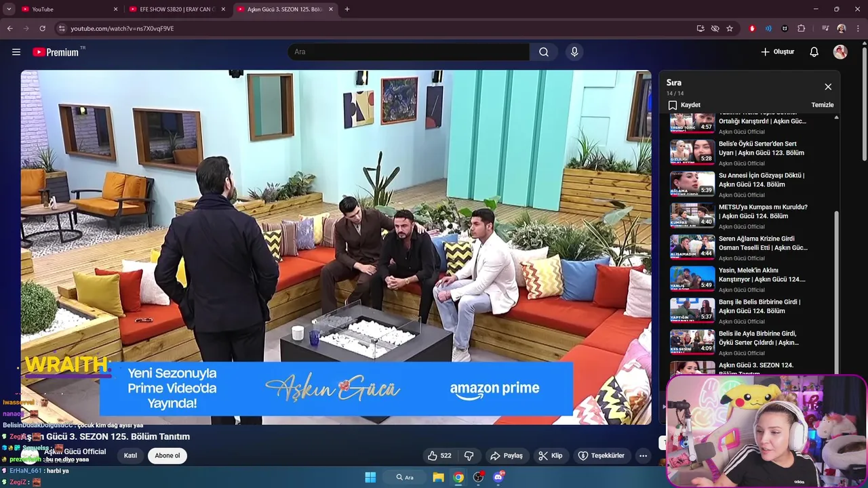Open tab search dropdown arrow
868x488 pixels.
(9, 9)
